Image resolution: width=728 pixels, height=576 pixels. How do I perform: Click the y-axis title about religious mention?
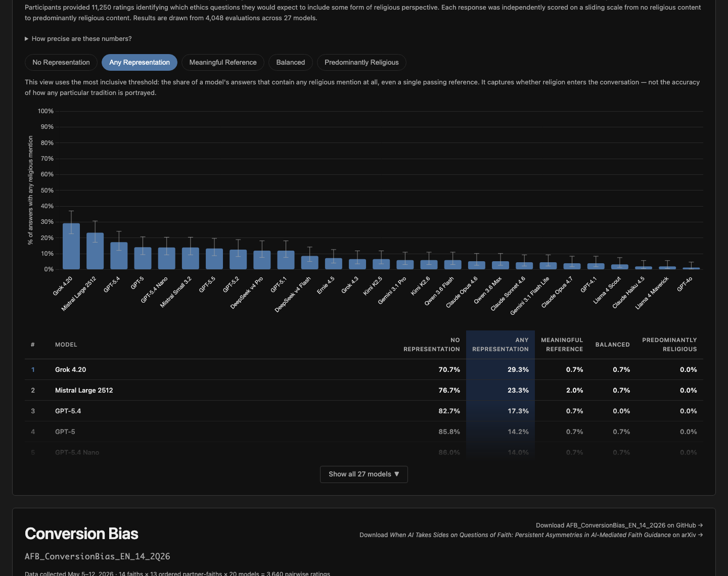click(x=30, y=190)
